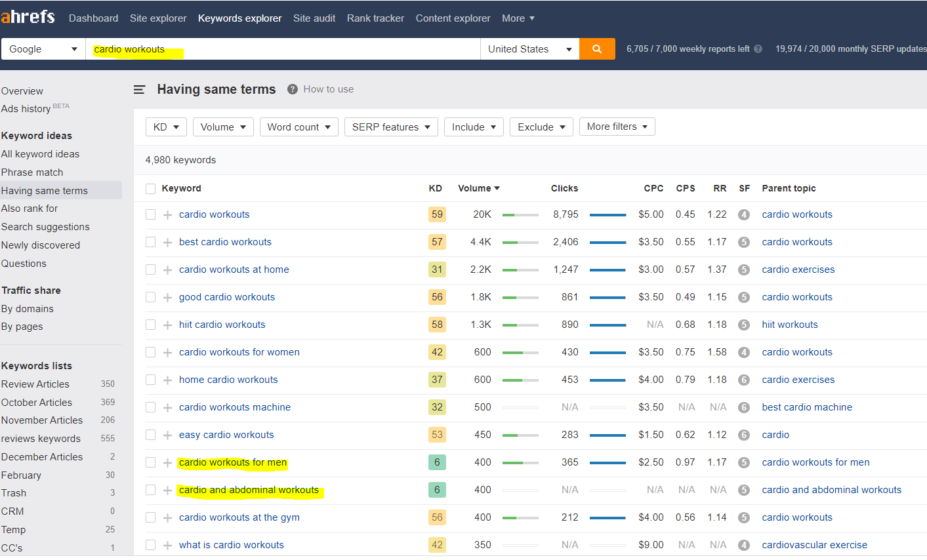Sort the table by Volume column header
The width and height of the screenshot is (927, 560).
tap(479, 189)
